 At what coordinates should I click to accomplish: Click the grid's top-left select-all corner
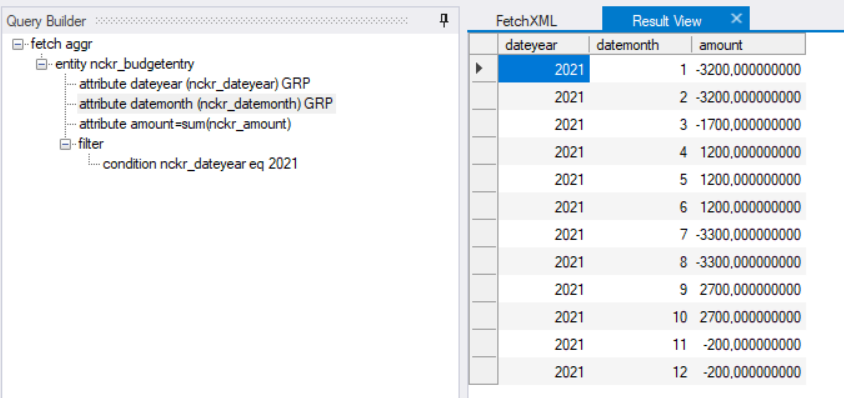click(x=483, y=45)
